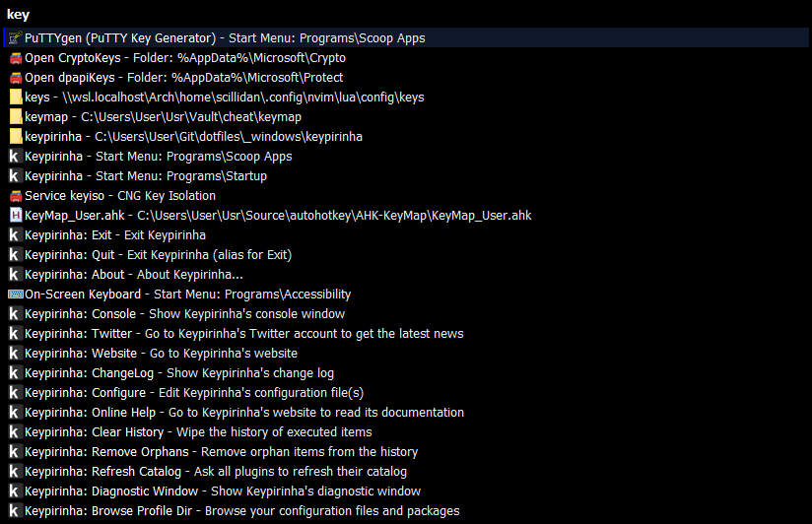Click the icon for Keypirinha: Refresh Catalog
This screenshot has height=524, width=812.
click(16, 471)
